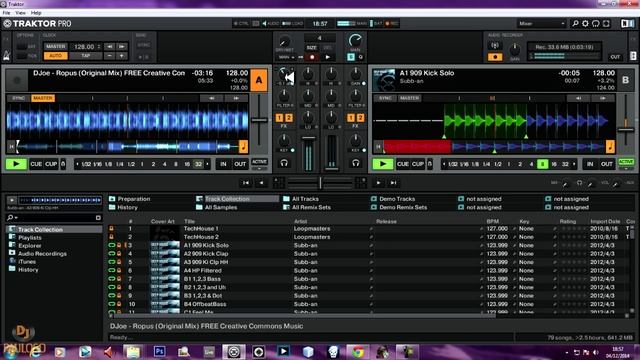Click the TAP tempo button
The width and height of the screenshot is (640, 360).
click(85, 56)
